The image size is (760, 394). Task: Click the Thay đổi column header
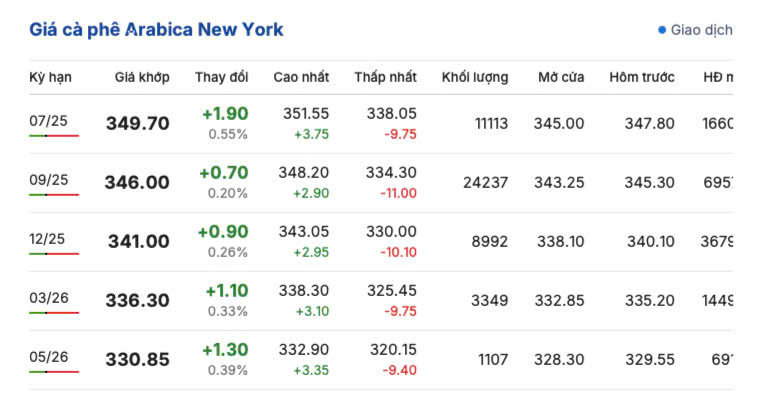click(x=222, y=77)
